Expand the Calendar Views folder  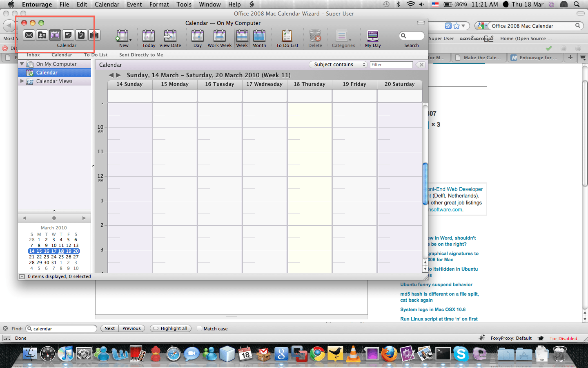click(22, 81)
